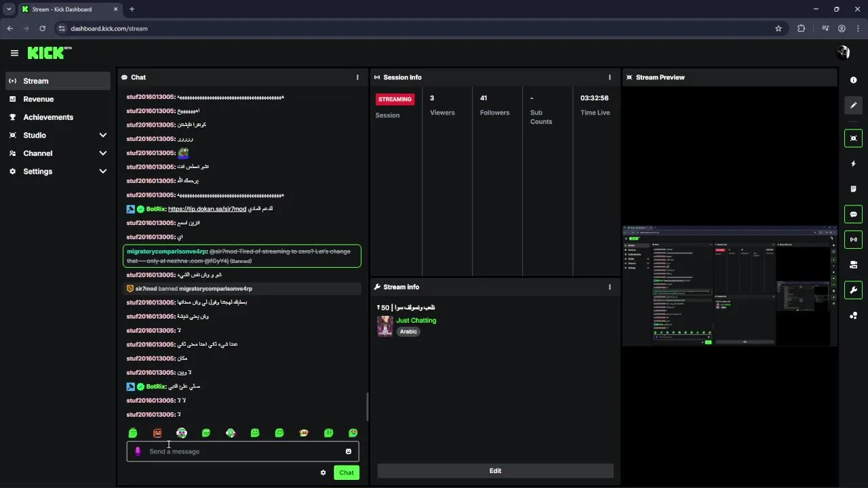Open the Chat panel three-dot menu
868x488 pixels.
click(x=357, y=77)
